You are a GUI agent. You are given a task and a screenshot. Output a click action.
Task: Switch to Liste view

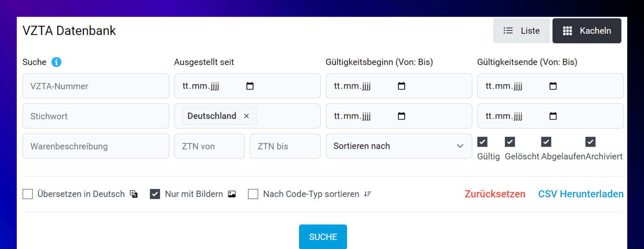[521, 31]
